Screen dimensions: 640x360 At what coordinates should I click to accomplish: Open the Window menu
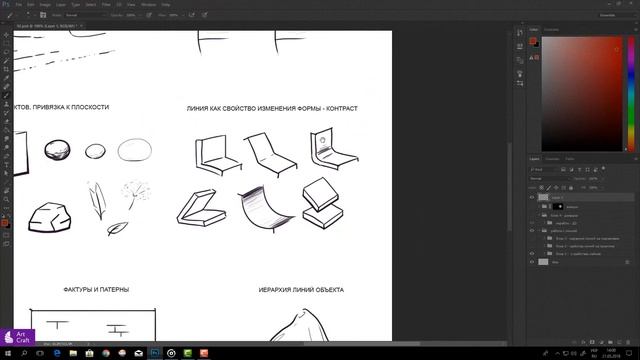148,4
